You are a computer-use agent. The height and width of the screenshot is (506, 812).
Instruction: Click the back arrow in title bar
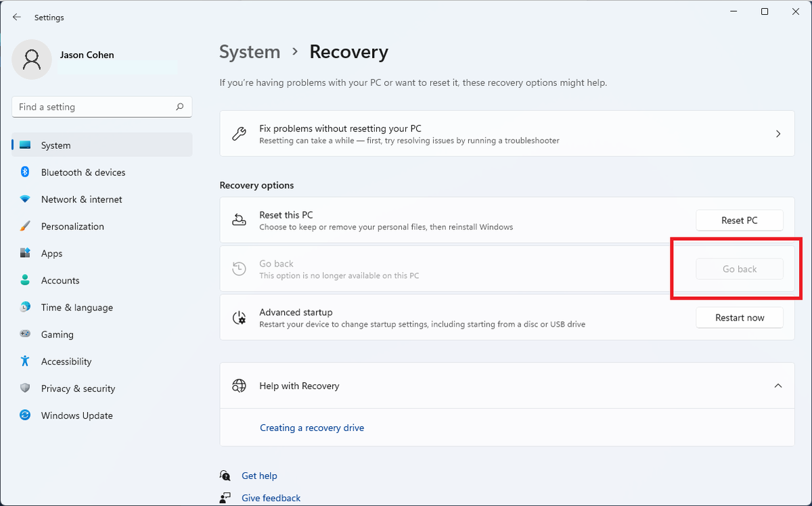point(17,17)
